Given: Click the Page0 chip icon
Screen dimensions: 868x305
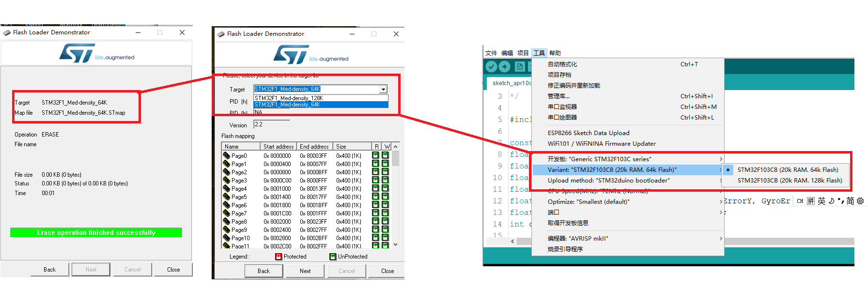Looking at the screenshot, I should pos(226,155).
